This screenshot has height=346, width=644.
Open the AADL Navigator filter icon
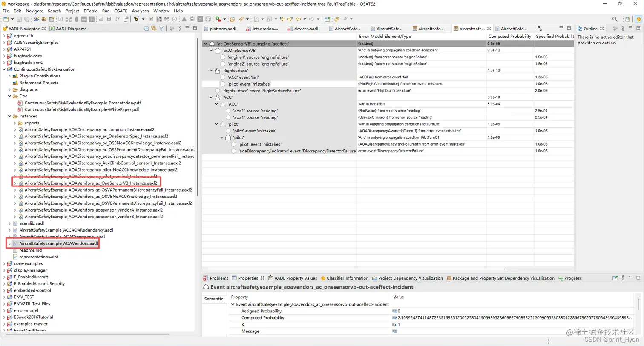(161, 29)
